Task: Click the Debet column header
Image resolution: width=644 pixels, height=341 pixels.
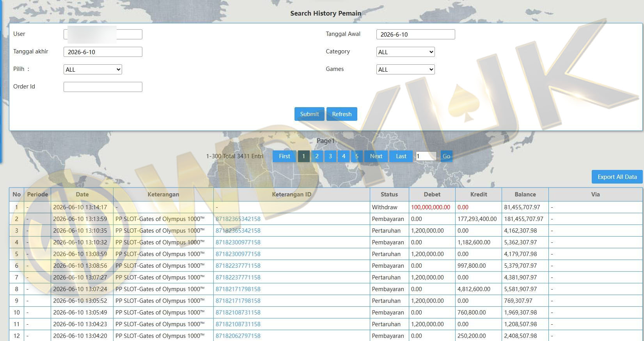Action: (x=432, y=194)
